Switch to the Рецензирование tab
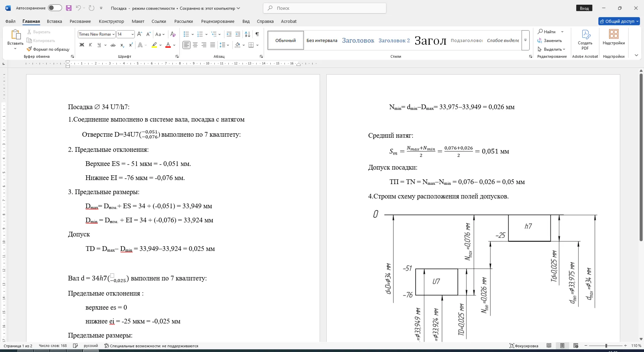The width and height of the screenshot is (644, 352). [x=218, y=21]
